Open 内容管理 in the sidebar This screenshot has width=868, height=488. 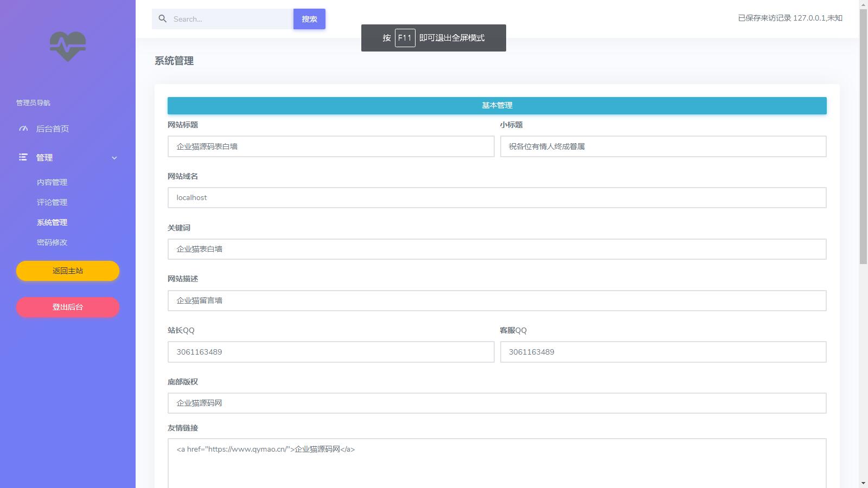tap(52, 182)
